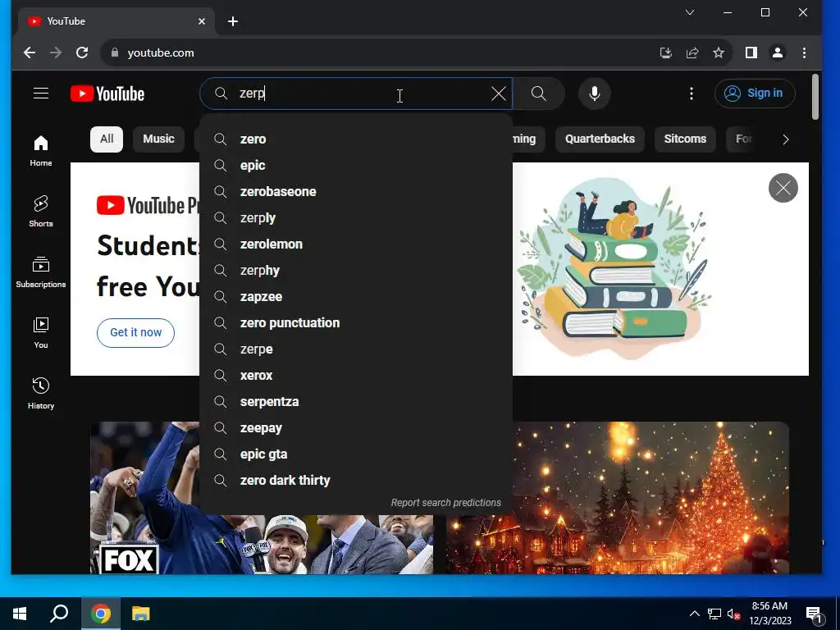This screenshot has width=840, height=630.
Task: Show more filter chips with right arrow
Action: tap(785, 139)
